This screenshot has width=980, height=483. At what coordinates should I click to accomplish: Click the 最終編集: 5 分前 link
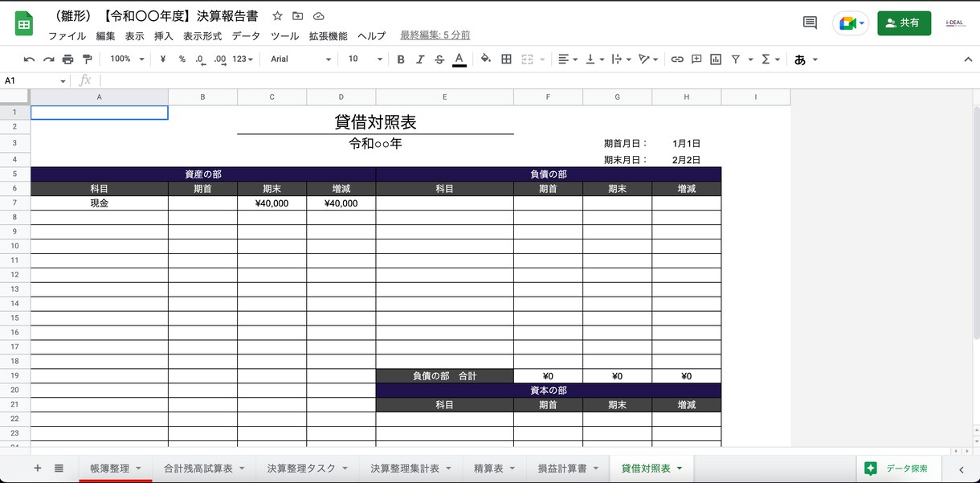coord(435,35)
